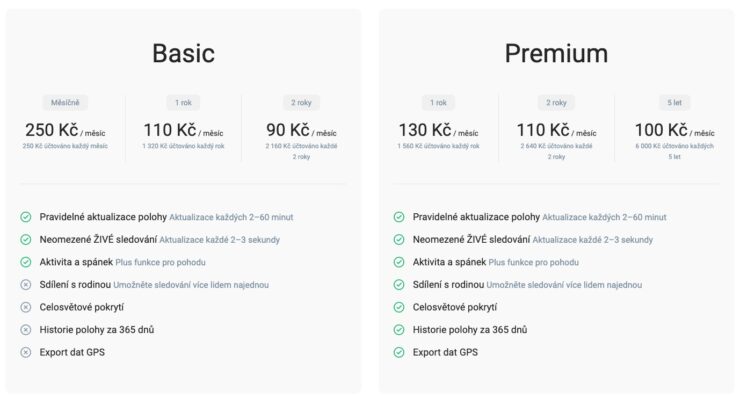Click Premium Neomezené ŽIVÉ sledování feature text
740x398 pixels.
click(471, 239)
